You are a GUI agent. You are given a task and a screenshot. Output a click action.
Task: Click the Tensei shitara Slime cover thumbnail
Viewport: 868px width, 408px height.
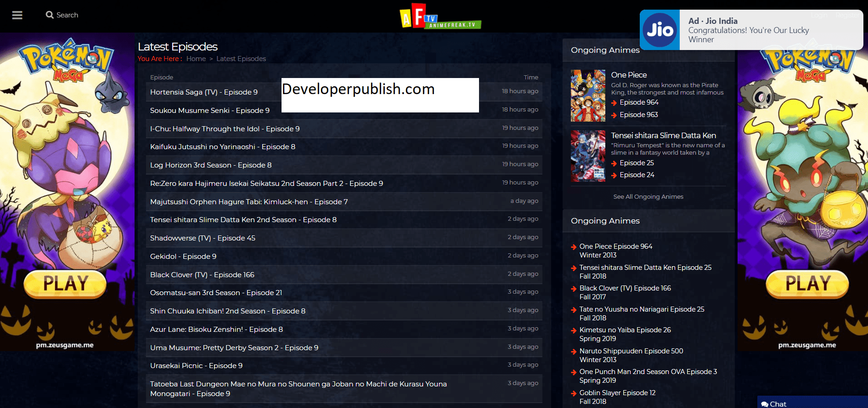click(x=588, y=156)
